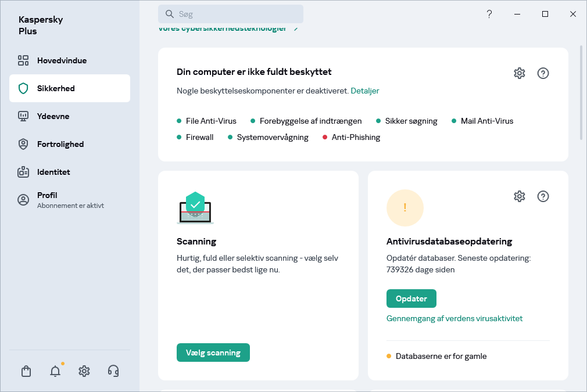
Task: Select the Sikkerhed shield icon
Action: (x=23, y=88)
